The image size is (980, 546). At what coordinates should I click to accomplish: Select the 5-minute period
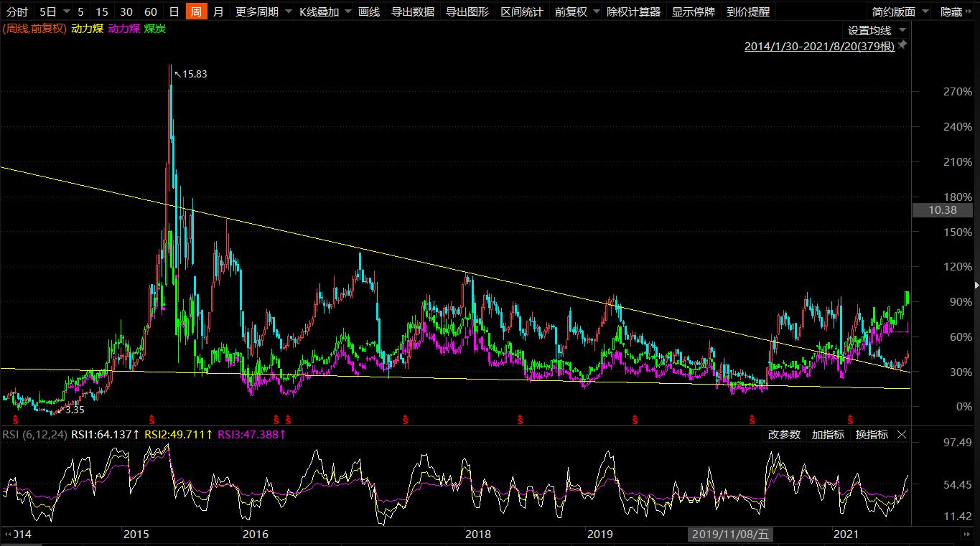coord(80,11)
